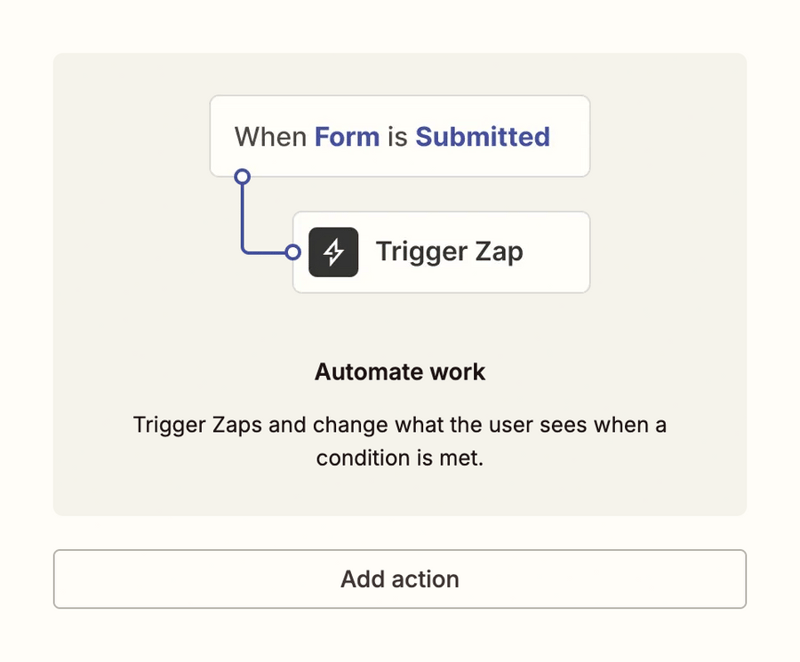Image resolution: width=800 pixels, height=662 pixels.
Task: Click the Automate work heading
Action: (x=400, y=371)
